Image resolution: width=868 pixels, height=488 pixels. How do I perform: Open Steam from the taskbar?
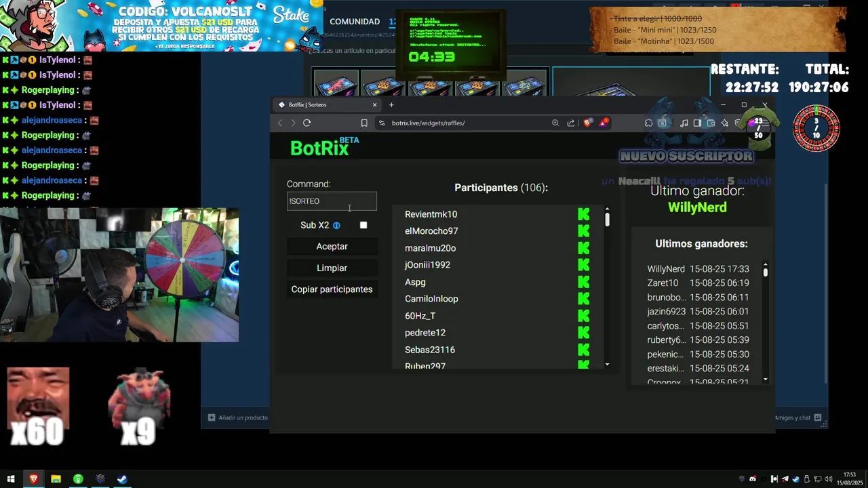(122, 479)
